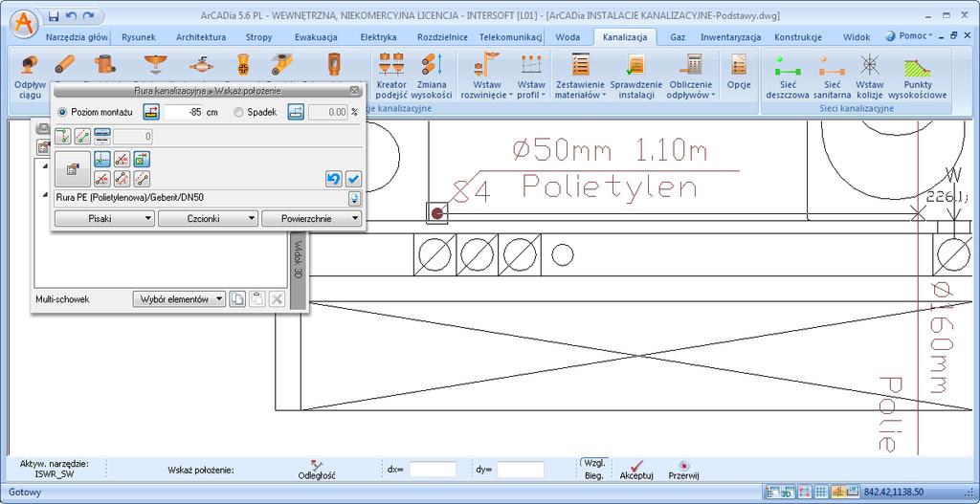Open pipe type library selector icon

point(355,199)
